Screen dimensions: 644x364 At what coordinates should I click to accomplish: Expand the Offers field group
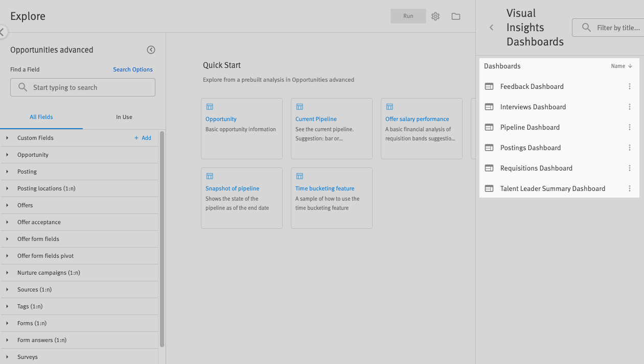pyautogui.click(x=7, y=205)
